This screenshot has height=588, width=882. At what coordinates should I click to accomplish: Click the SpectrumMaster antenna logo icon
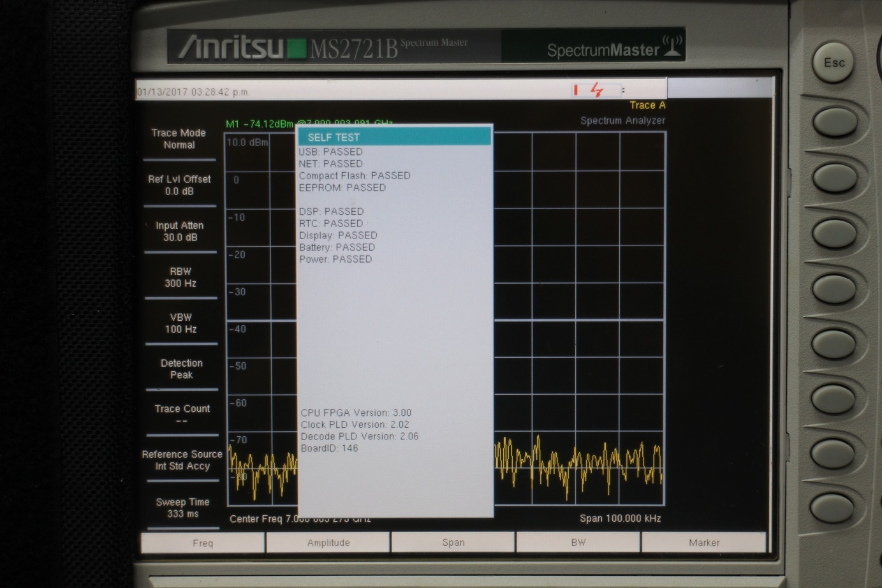pos(672,46)
